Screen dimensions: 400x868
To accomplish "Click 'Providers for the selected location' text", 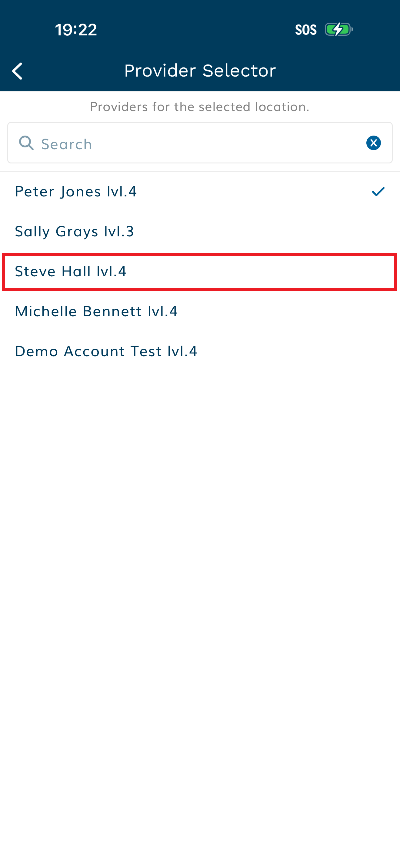I will tap(200, 107).
